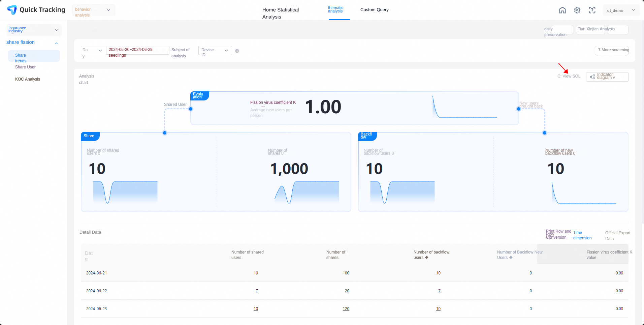The image size is (644, 325).
Task: Click the help question mark icon
Action: point(592,10)
